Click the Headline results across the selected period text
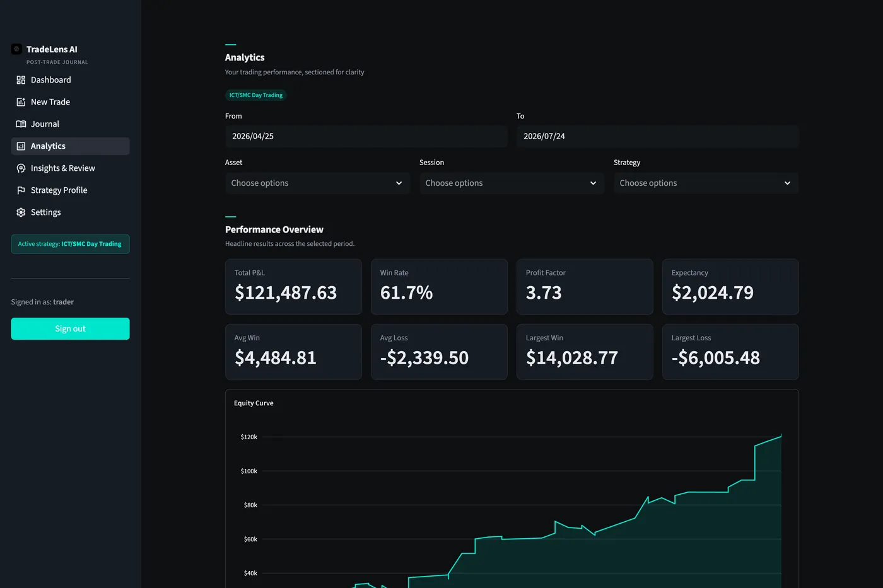883x588 pixels. pyautogui.click(x=289, y=244)
